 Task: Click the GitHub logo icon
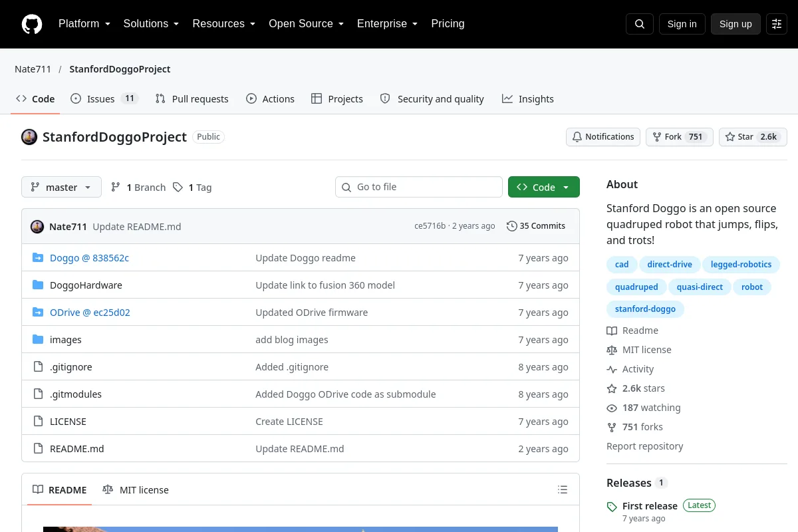[x=32, y=24]
